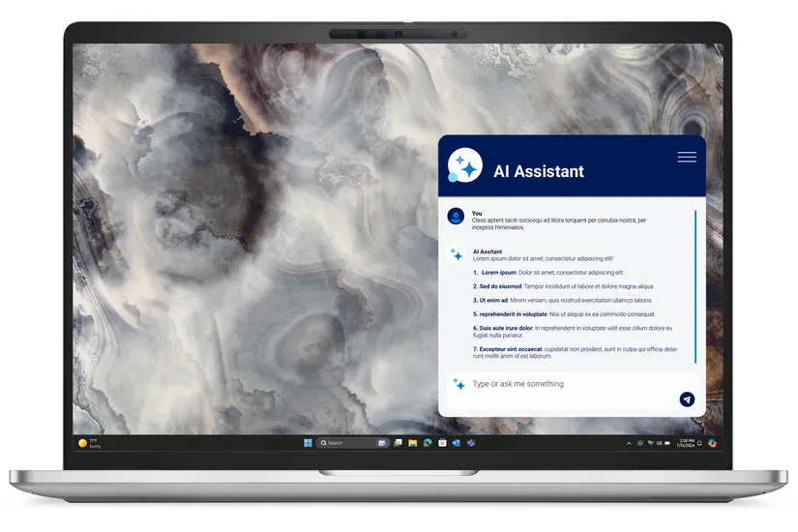Open Copilot icon at taskbar far right
The height and width of the screenshot is (532, 798).
[x=712, y=443]
